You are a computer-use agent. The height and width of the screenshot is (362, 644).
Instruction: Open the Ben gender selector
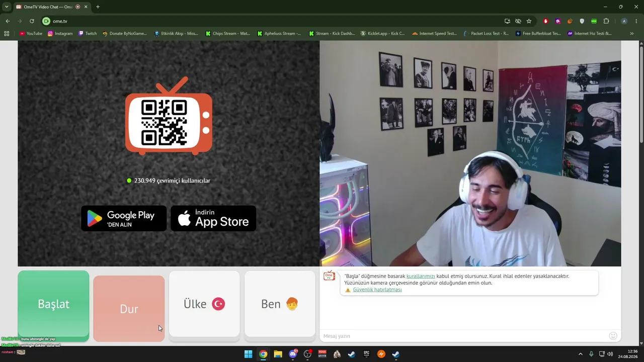pos(280,304)
